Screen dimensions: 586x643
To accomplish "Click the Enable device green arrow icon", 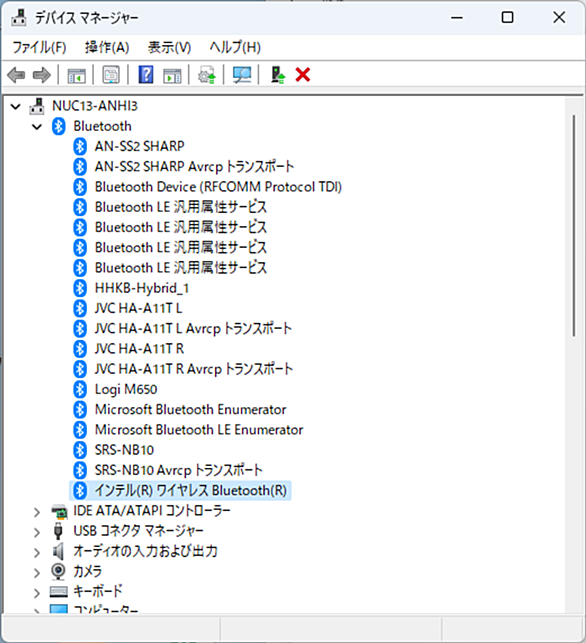I will point(278,75).
